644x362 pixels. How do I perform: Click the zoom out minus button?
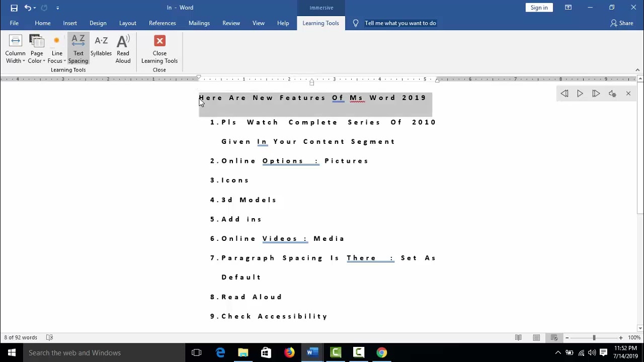click(x=567, y=338)
